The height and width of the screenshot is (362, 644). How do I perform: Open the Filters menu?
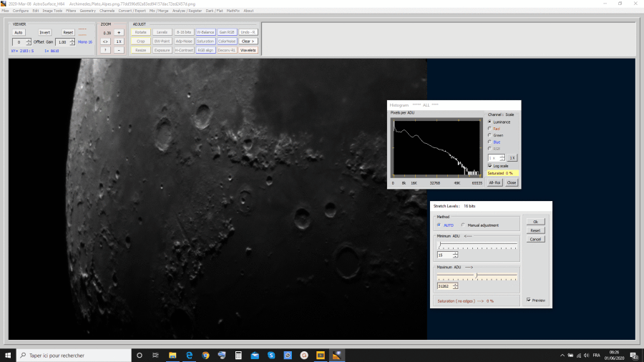pyautogui.click(x=71, y=11)
